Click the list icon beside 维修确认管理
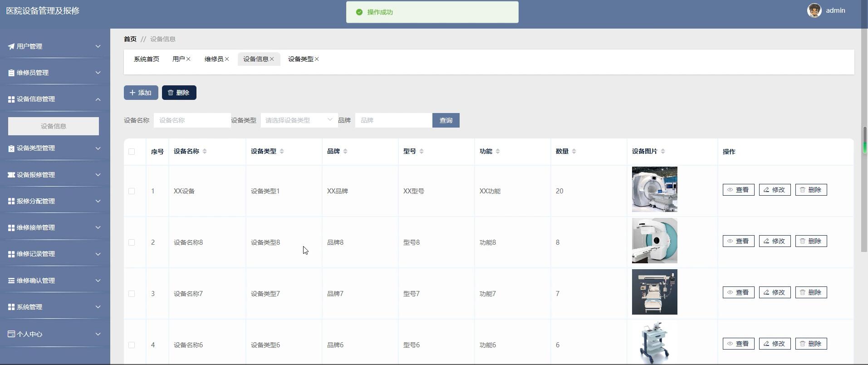The width and height of the screenshot is (868, 365). [x=11, y=281]
